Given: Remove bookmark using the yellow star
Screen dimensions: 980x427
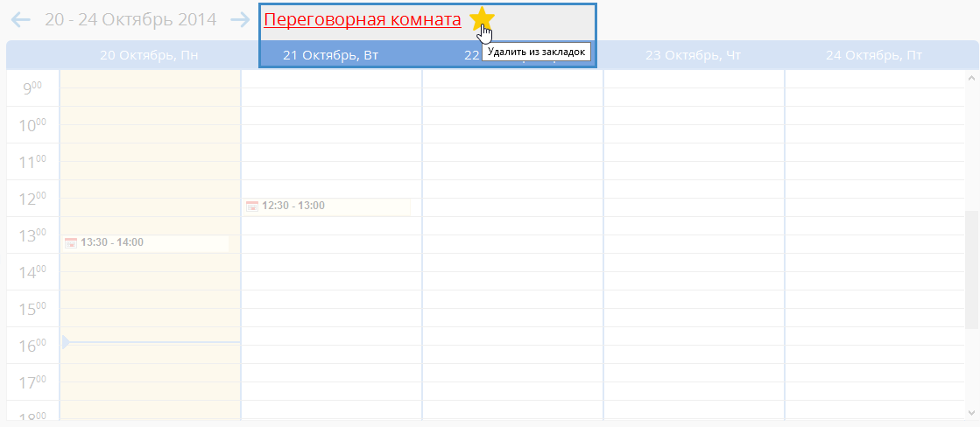Looking at the screenshot, I should 482,20.
